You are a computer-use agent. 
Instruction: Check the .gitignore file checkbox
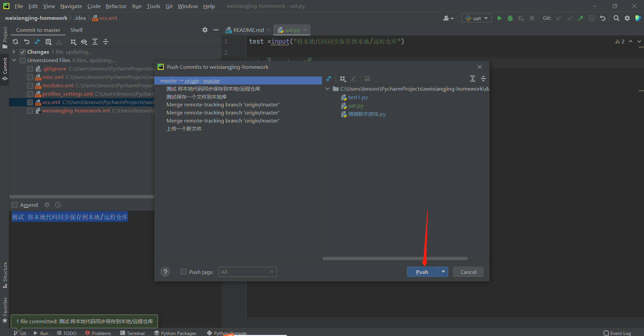30,69
